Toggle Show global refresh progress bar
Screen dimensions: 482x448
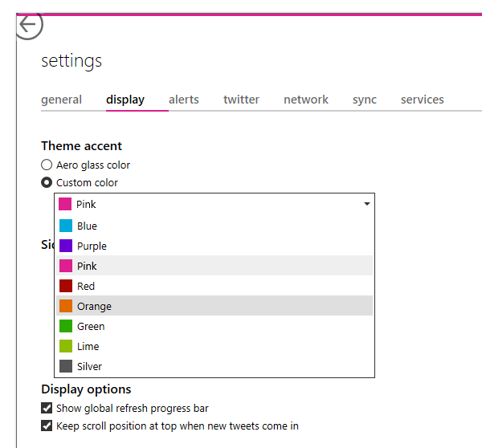47,408
